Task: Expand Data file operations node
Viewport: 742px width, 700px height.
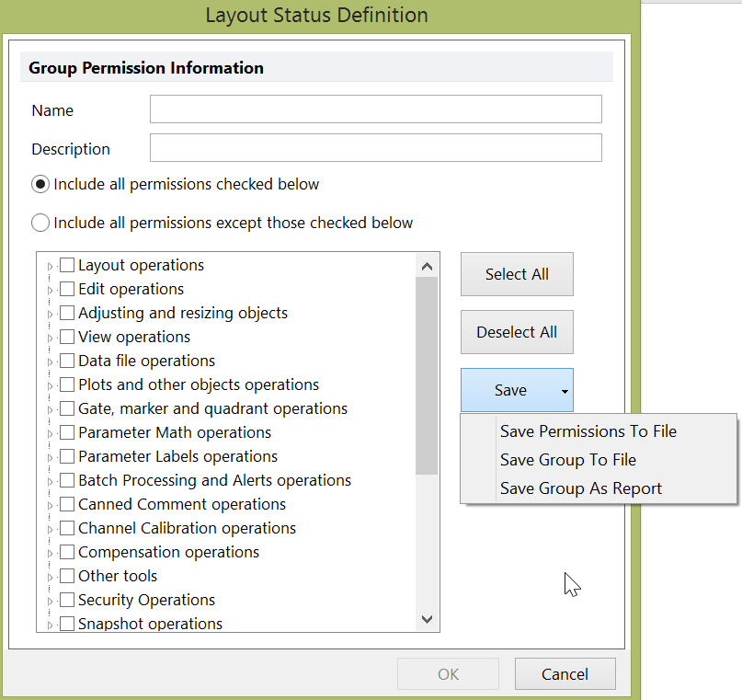Action: [x=50, y=361]
